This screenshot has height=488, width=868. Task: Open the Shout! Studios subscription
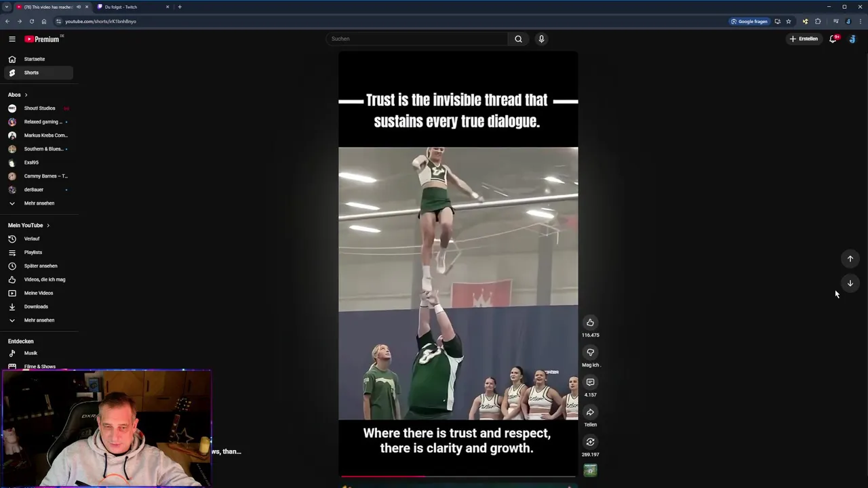(x=38, y=108)
